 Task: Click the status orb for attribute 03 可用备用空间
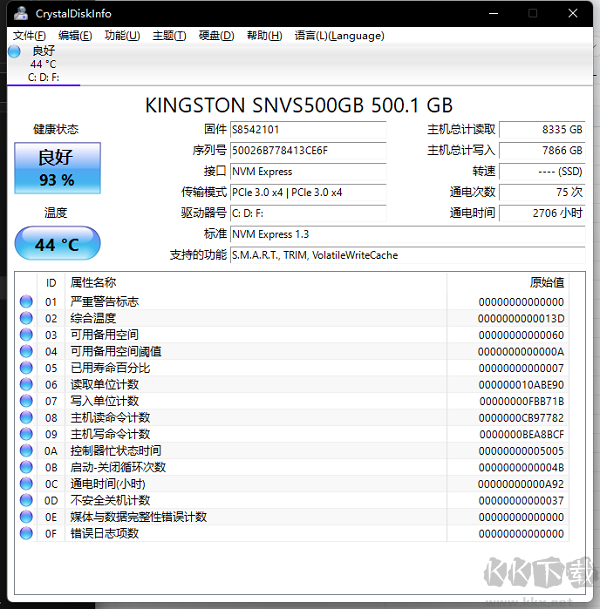[26, 334]
